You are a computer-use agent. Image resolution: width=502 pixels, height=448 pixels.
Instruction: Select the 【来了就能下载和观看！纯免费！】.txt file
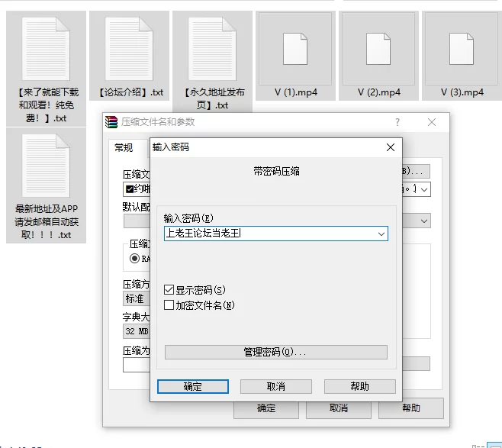click(46, 68)
